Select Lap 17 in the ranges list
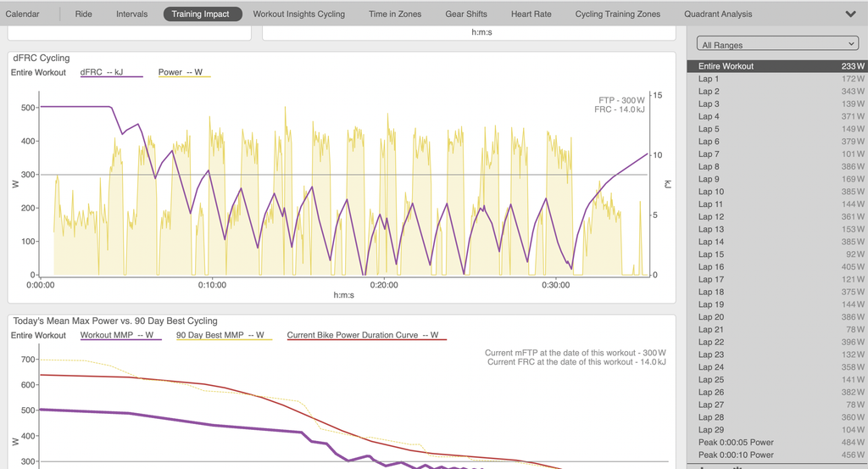 [777, 280]
